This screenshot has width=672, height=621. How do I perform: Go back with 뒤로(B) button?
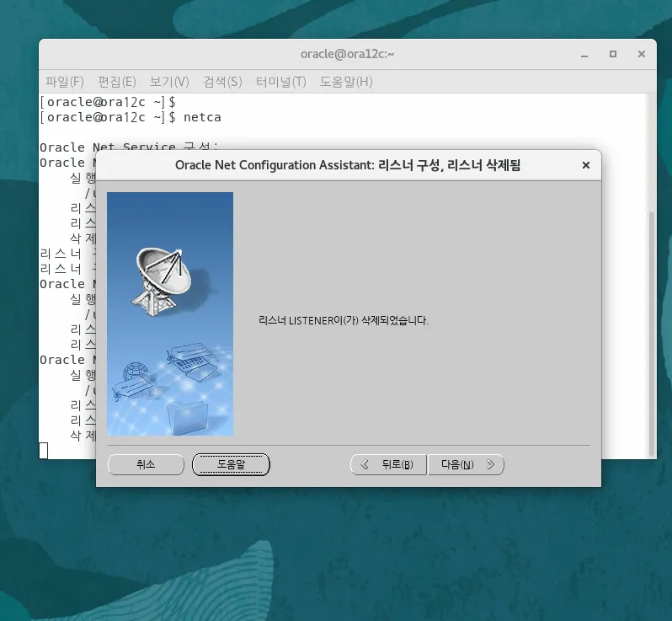click(x=388, y=464)
